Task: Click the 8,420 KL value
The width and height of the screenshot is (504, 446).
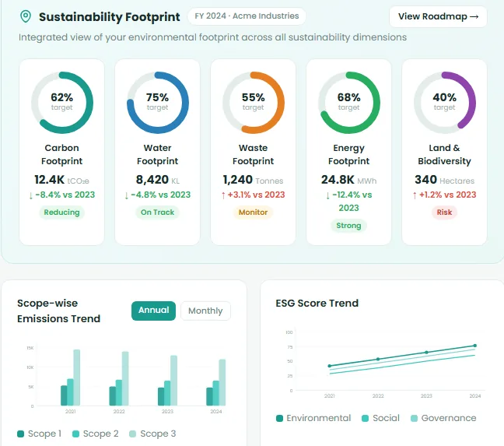Action: pos(157,180)
